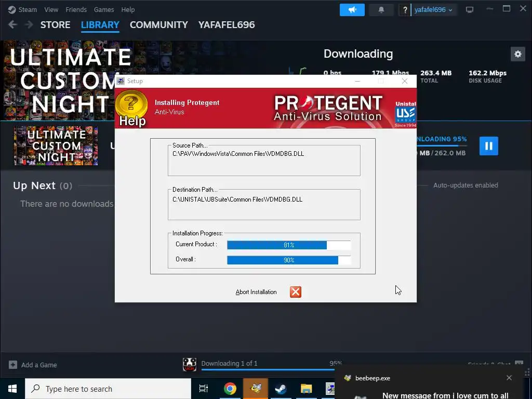Open Task View on the taskbar
This screenshot has height=399, width=532.
click(204, 389)
